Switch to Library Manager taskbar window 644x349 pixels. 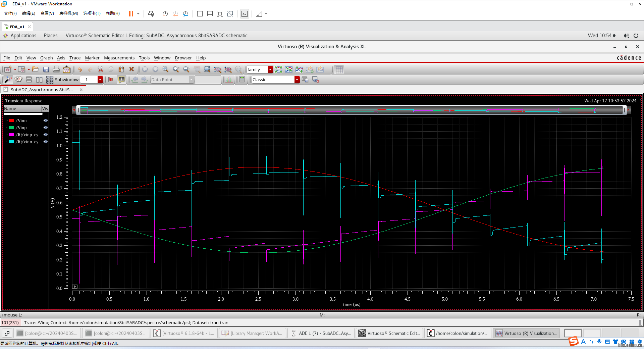[252, 333]
